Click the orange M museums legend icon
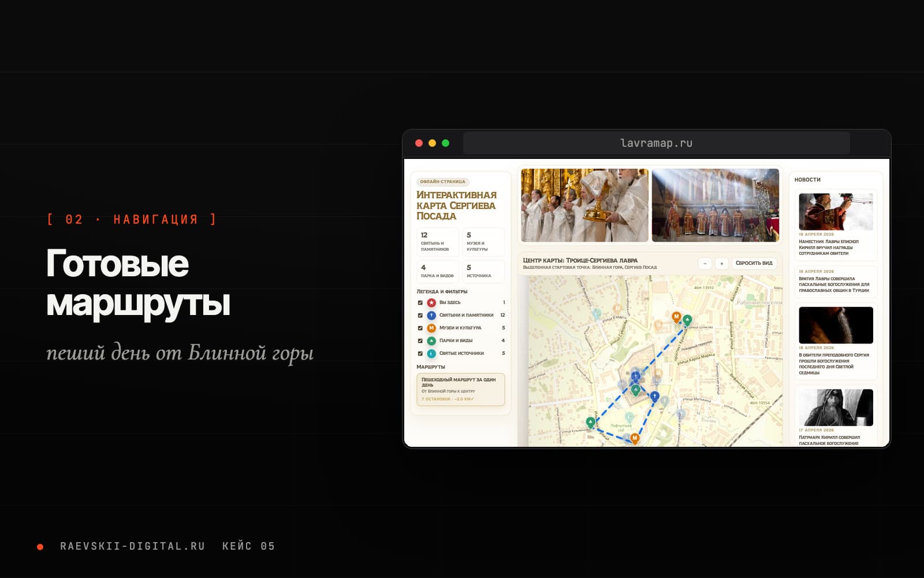Image resolution: width=924 pixels, height=578 pixels. 431,328
